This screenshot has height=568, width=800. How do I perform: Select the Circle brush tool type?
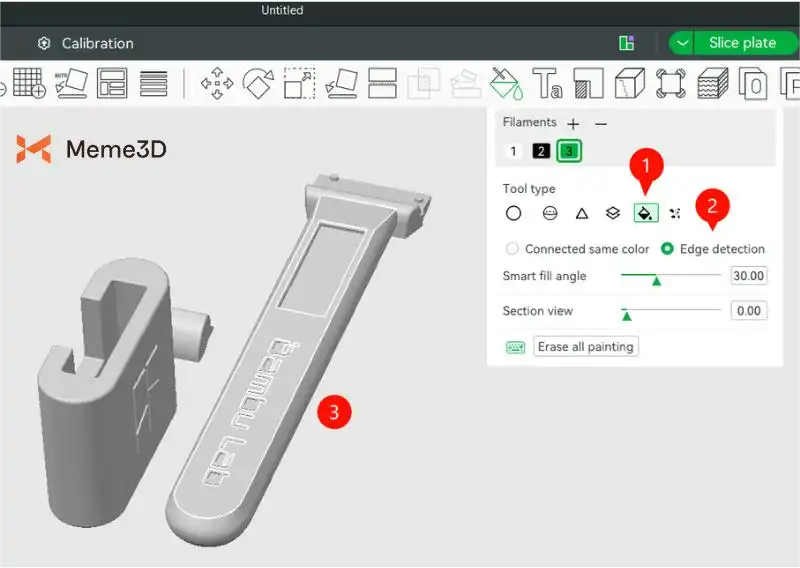pos(513,213)
